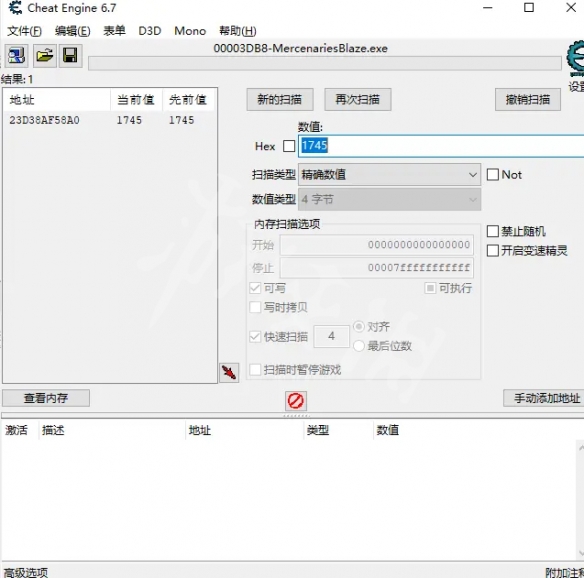Open a cheat table with folder icon
Screen dimensions: 584x578
[x=45, y=56]
